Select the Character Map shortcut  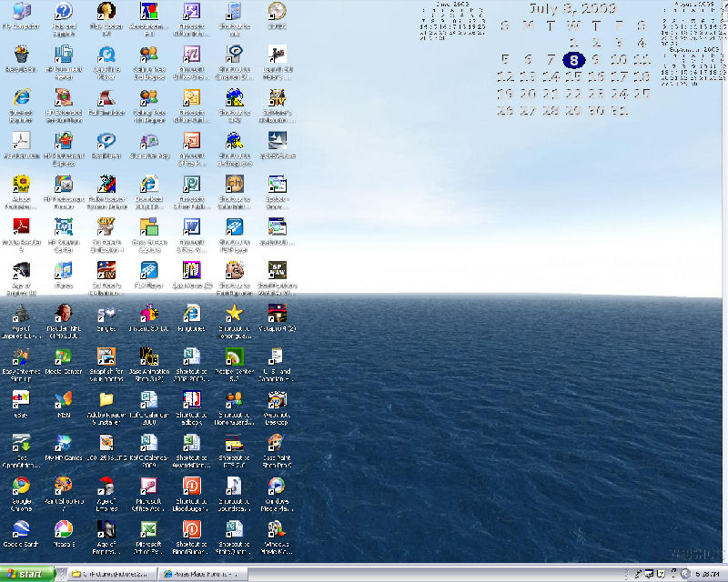150,142
